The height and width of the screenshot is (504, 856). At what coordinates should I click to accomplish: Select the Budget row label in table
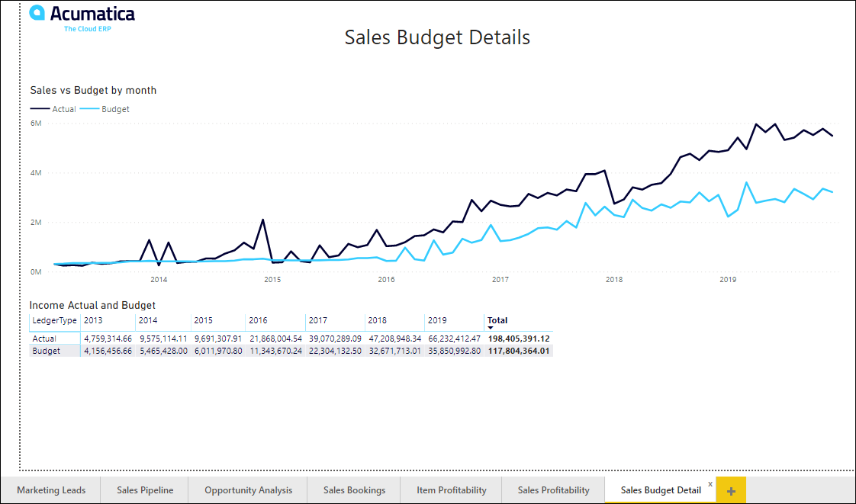pos(46,351)
